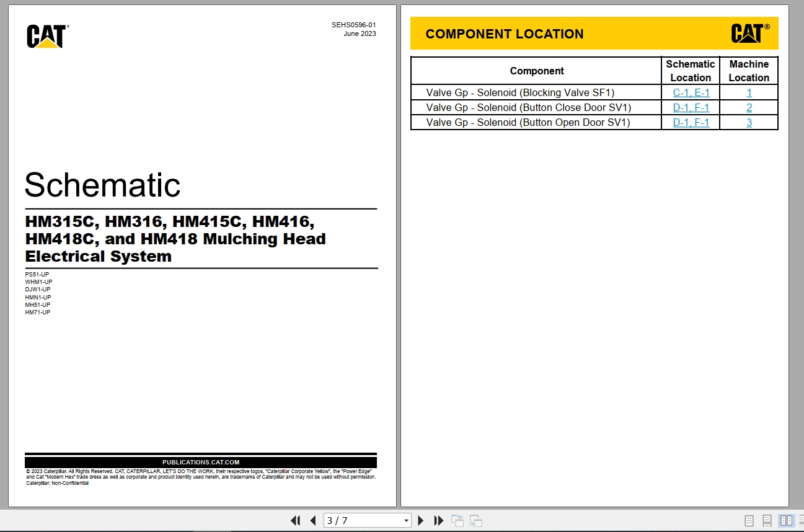Open machine location link 3

(x=749, y=122)
